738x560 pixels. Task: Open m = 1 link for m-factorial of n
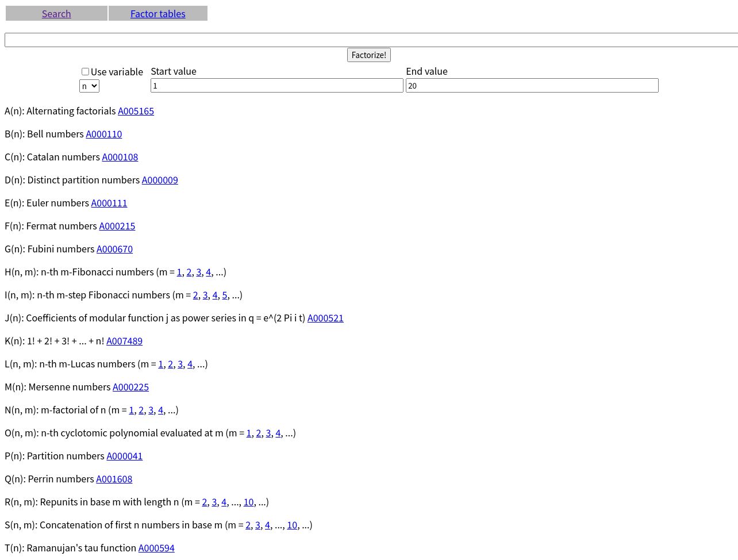(132, 410)
